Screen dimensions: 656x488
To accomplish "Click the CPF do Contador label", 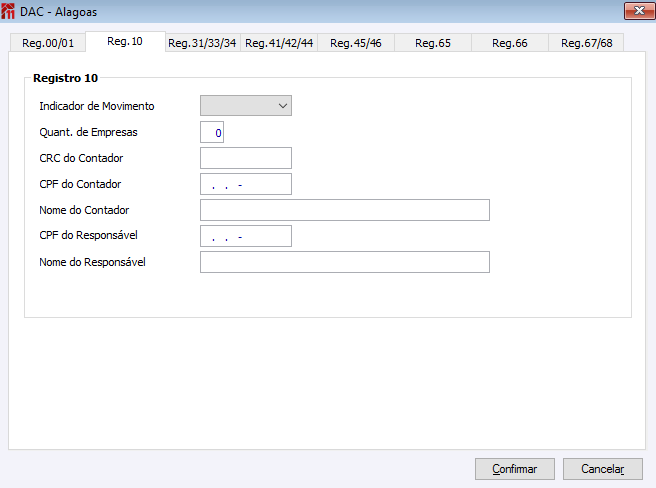I will pyautogui.click(x=80, y=184).
